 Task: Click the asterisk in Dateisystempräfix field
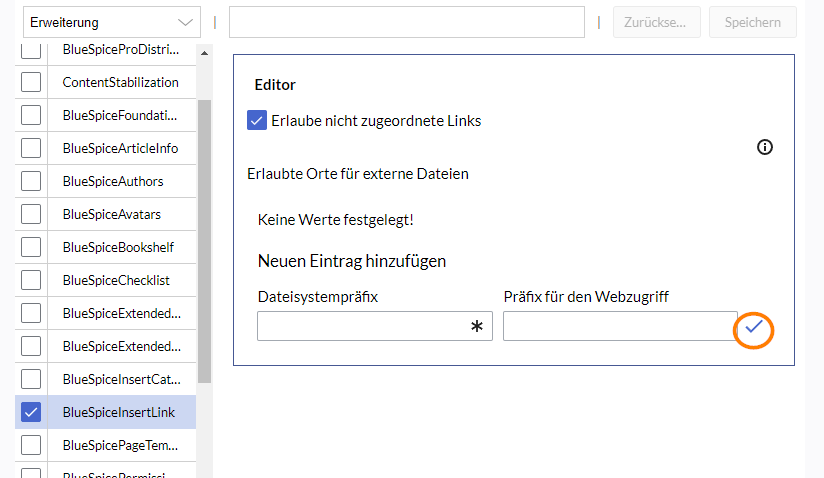pyautogui.click(x=477, y=327)
